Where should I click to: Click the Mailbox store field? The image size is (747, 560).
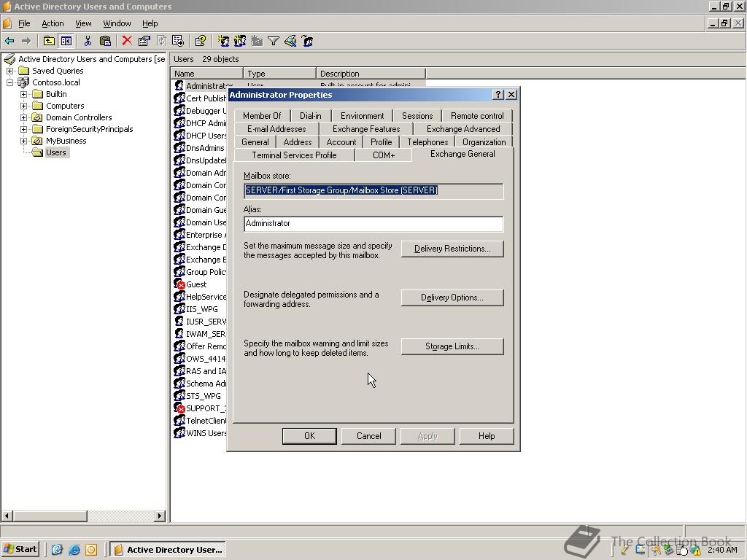(373, 190)
